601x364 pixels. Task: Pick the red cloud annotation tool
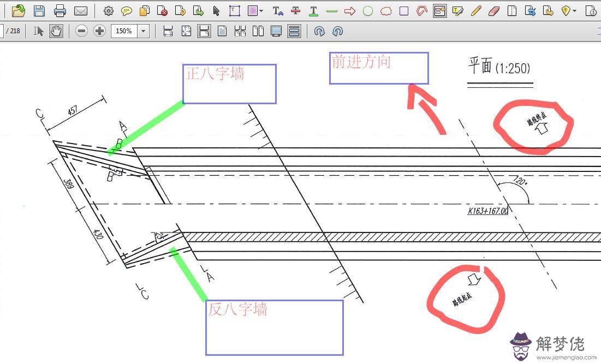coord(386,10)
